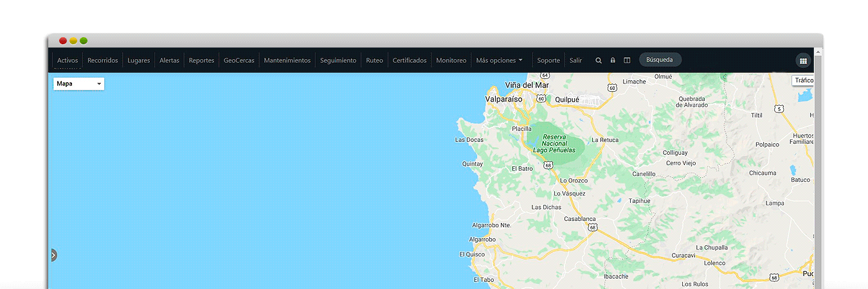The height and width of the screenshot is (289, 868).
Task: Click the Salir logout link
Action: [x=575, y=60]
